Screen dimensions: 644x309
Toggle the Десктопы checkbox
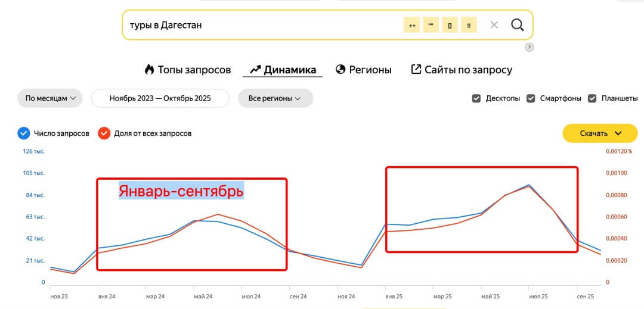click(x=476, y=98)
